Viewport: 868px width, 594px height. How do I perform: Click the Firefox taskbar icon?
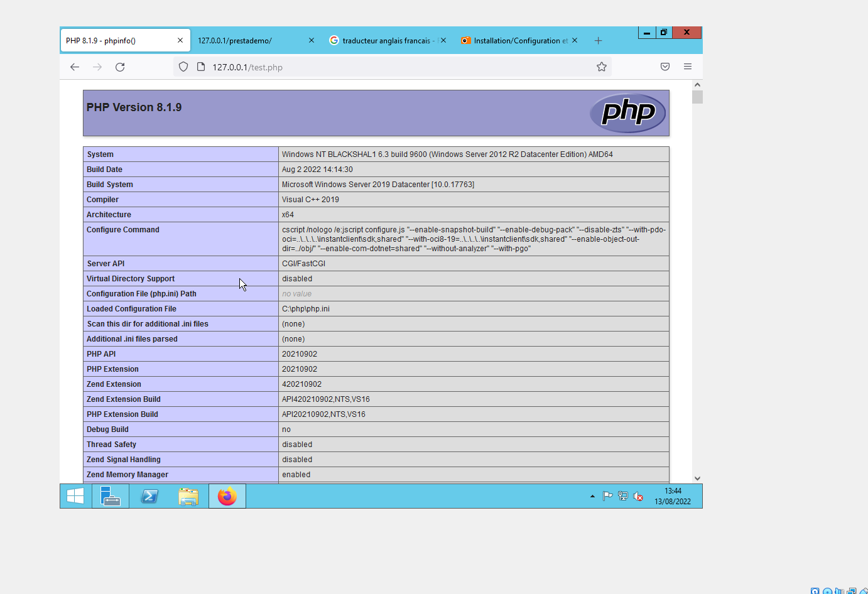(x=227, y=496)
